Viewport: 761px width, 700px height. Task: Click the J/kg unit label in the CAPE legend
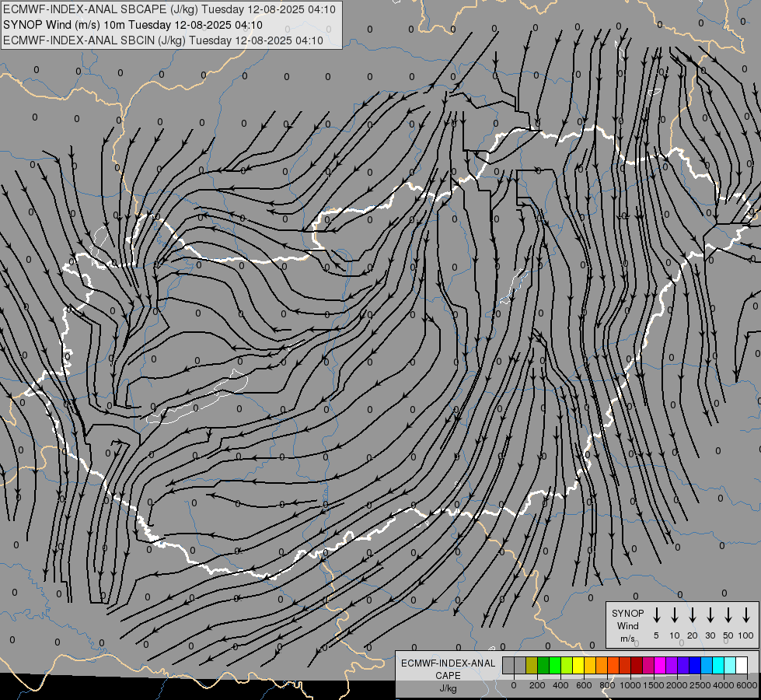(x=448, y=688)
